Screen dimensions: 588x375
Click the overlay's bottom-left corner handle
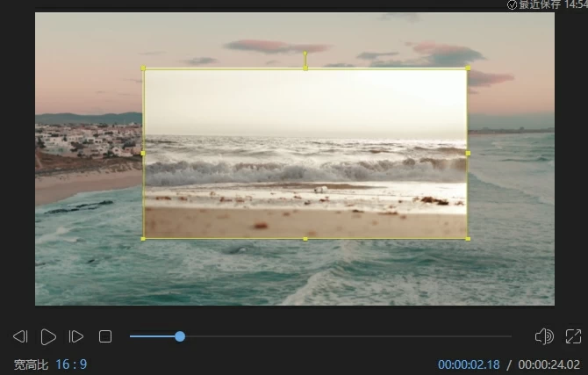pyautogui.click(x=144, y=238)
